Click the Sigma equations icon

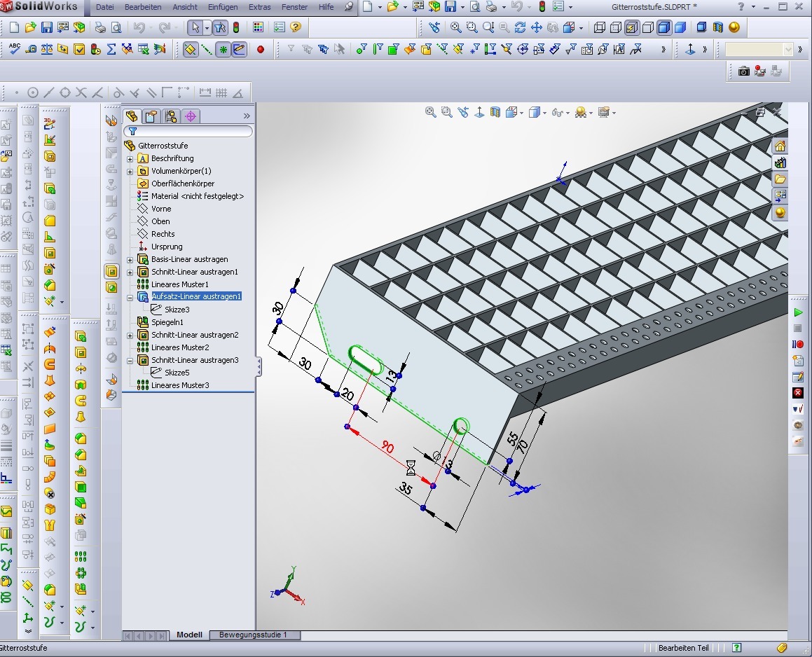pos(111,49)
